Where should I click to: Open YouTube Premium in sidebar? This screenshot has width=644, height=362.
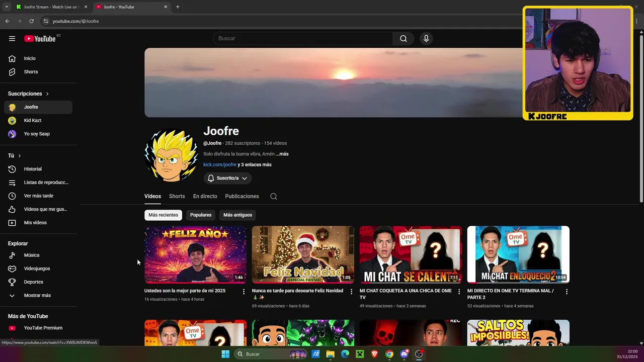38,328
